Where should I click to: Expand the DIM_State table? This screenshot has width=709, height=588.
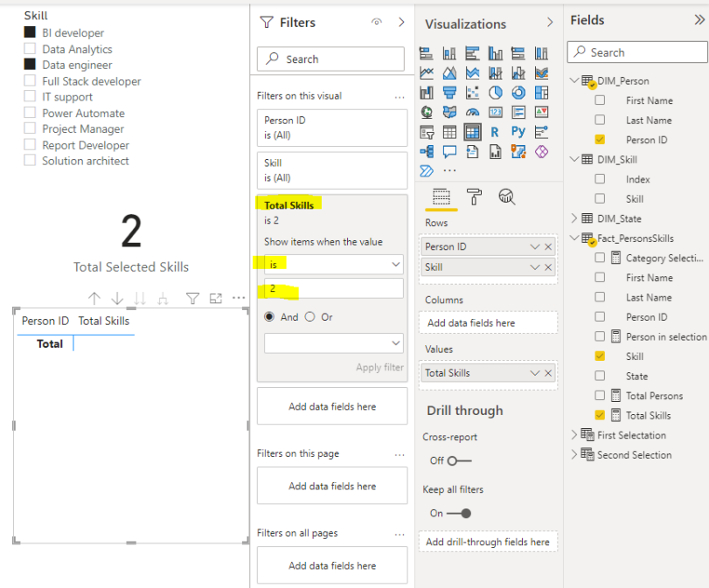click(574, 218)
